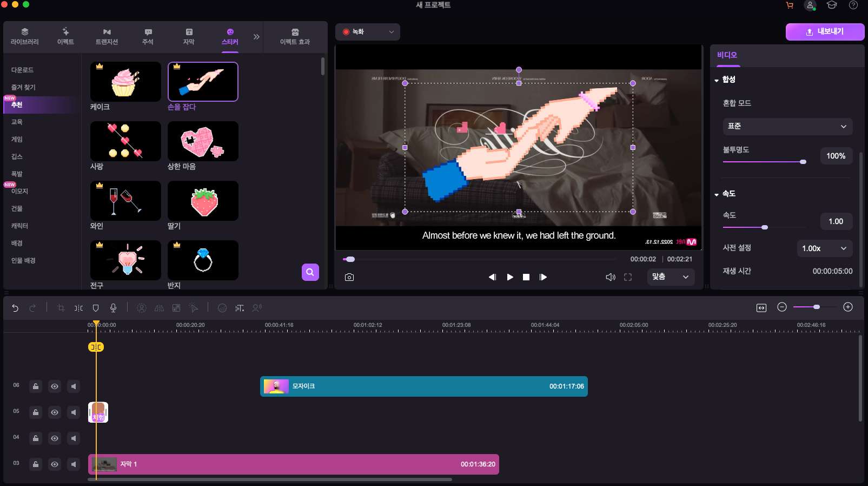Toggle visibility eye of track 05
This screenshot has width=868, height=486.
pyautogui.click(x=55, y=412)
